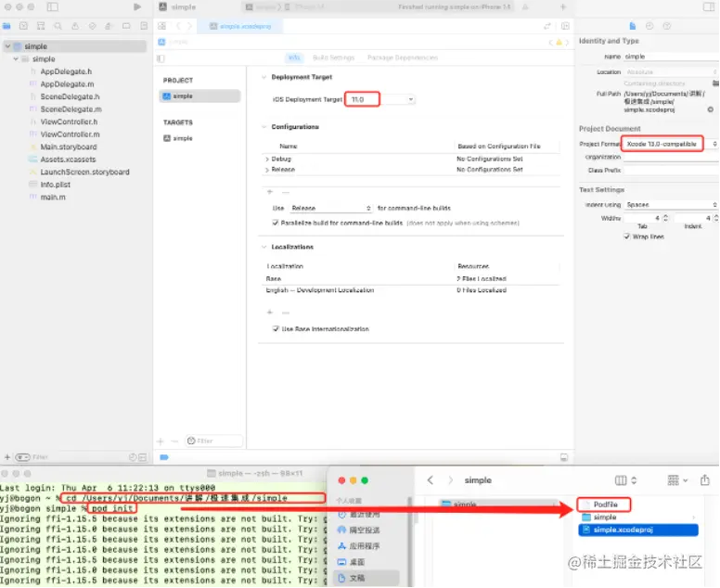Collapse the Deployment Target section
Image resolution: width=720 pixels, height=588 pixels.
point(264,77)
